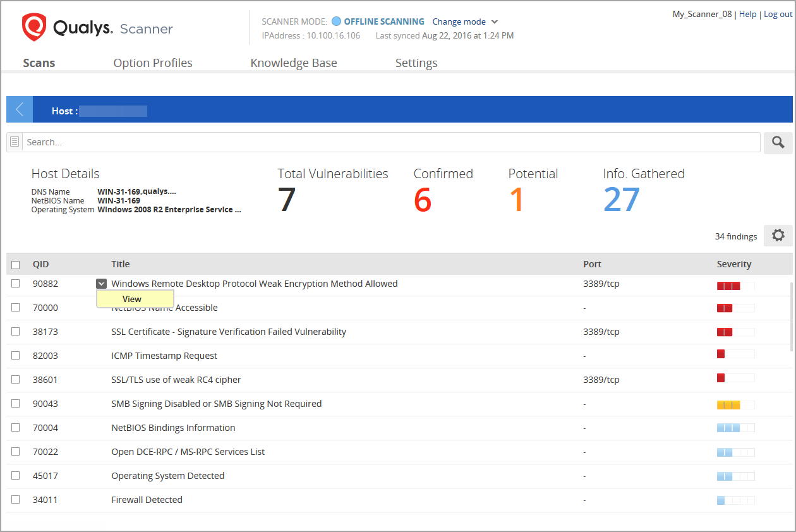
Task: Open the gear settings for findings list
Action: pyautogui.click(x=778, y=236)
